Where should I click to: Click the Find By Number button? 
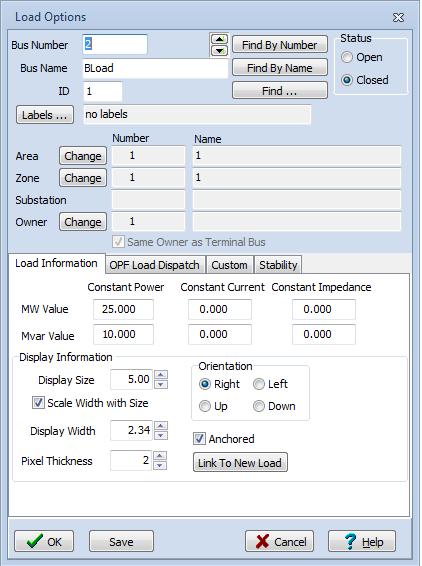coord(280,45)
